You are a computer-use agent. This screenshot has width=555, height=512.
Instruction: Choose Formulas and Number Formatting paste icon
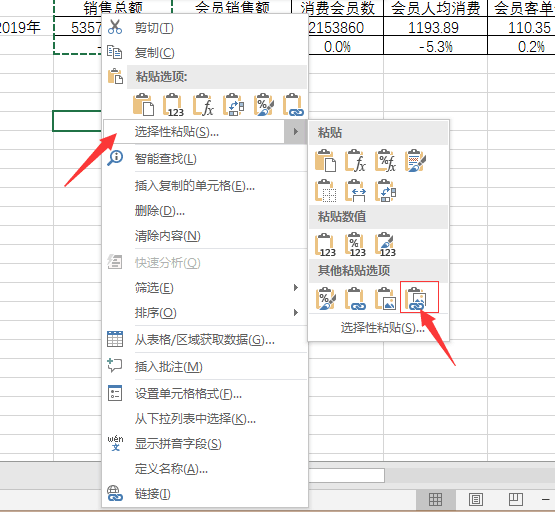[386, 161]
